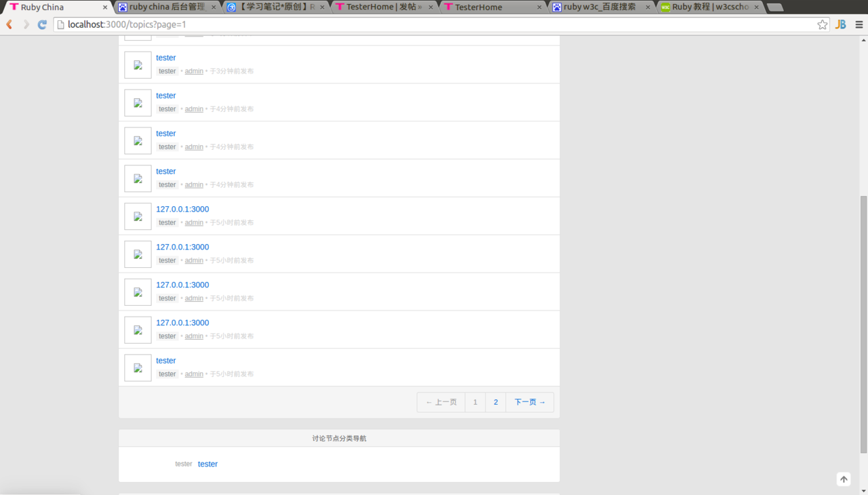The image size is (868, 495).
Task: Click the page info icon beside the URL
Action: click(60, 24)
